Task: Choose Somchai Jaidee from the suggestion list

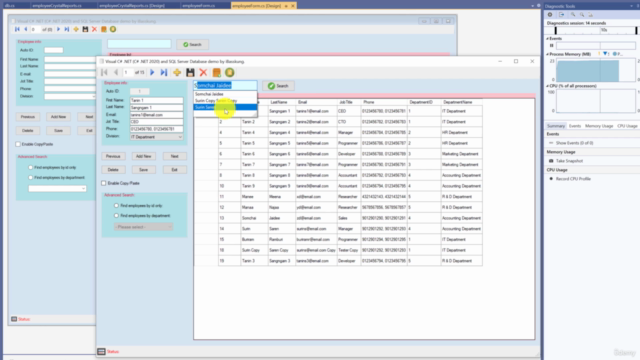Action: [x=225, y=94]
